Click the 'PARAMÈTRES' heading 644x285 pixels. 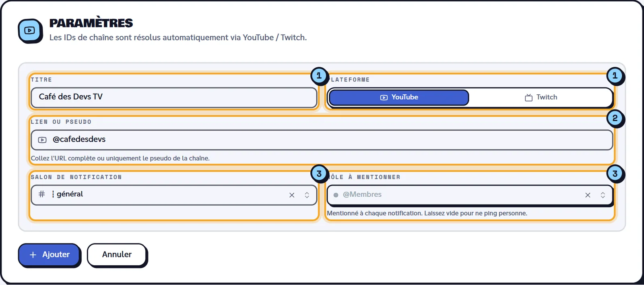point(91,23)
